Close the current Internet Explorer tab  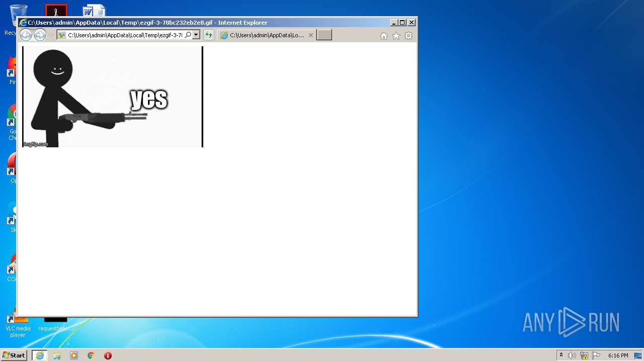click(311, 35)
